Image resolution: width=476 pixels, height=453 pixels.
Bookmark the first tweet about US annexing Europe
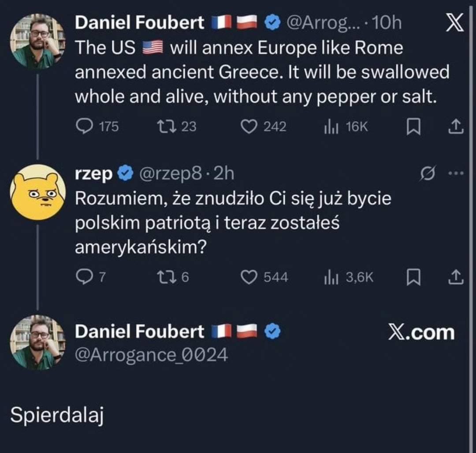[x=413, y=127]
